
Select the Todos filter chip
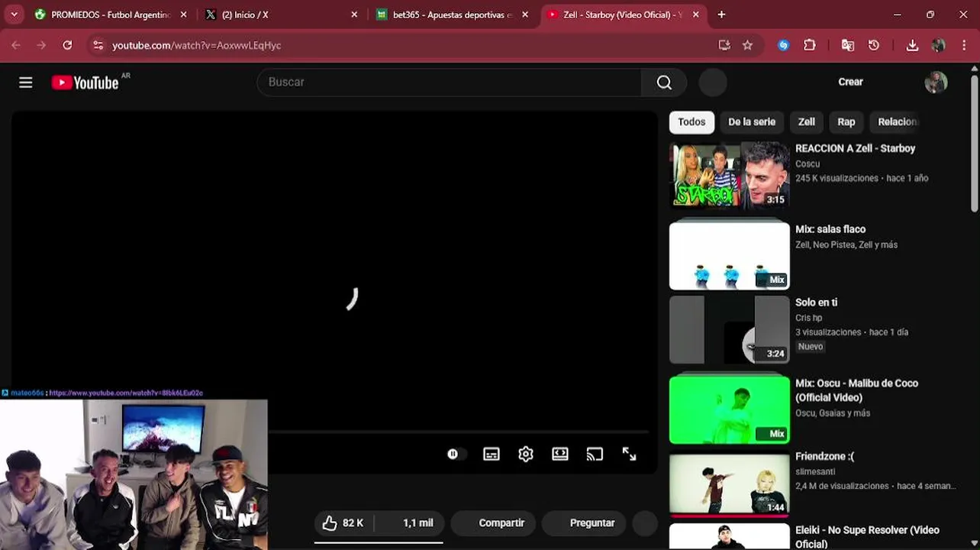(x=691, y=122)
